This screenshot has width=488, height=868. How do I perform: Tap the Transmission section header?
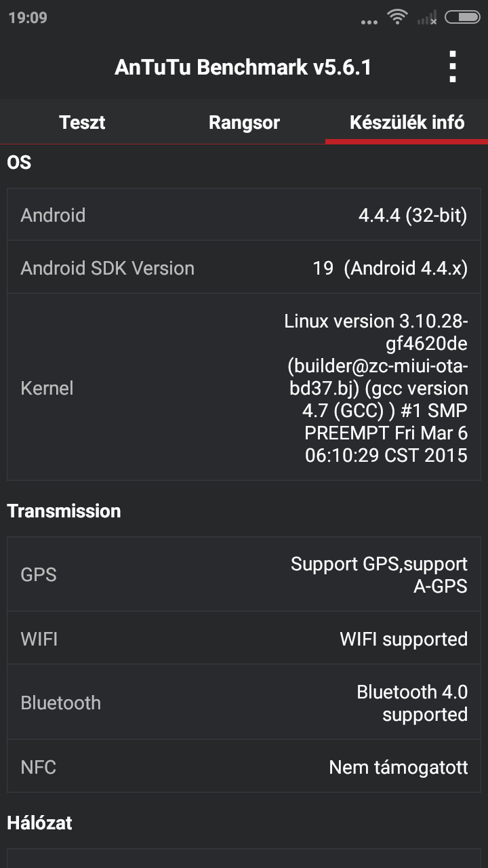coord(64,511)
